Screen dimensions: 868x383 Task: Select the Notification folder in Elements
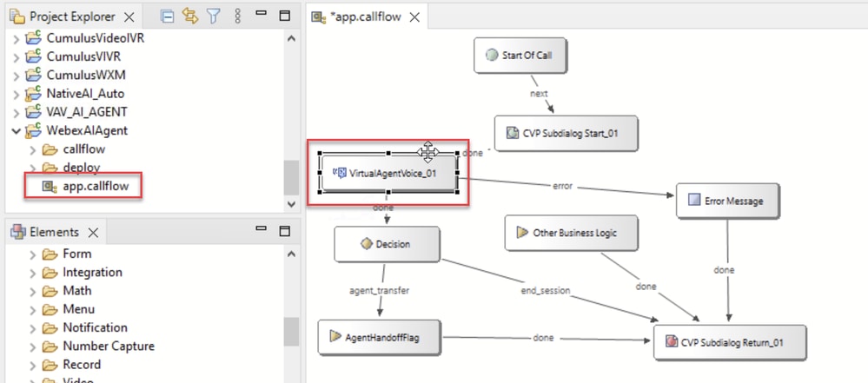pyautogui.click(x=95, y=327)
